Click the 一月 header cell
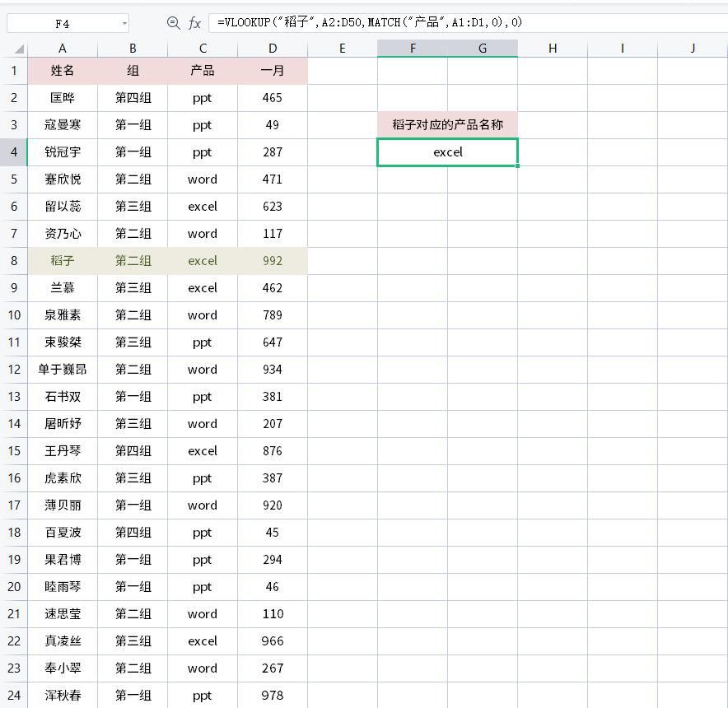Screen dimensions: 728x708 tap(272, 71)
